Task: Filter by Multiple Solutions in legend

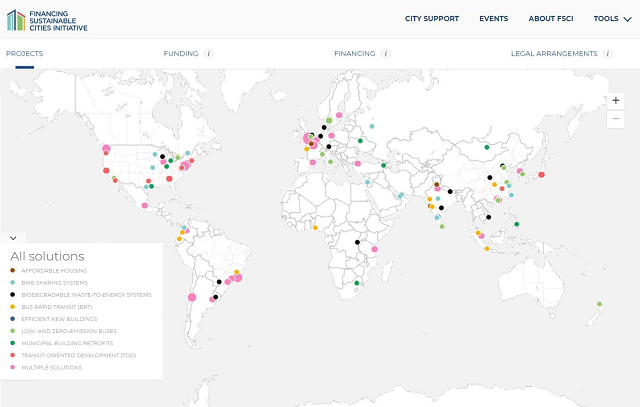Action: coord(52,367)
